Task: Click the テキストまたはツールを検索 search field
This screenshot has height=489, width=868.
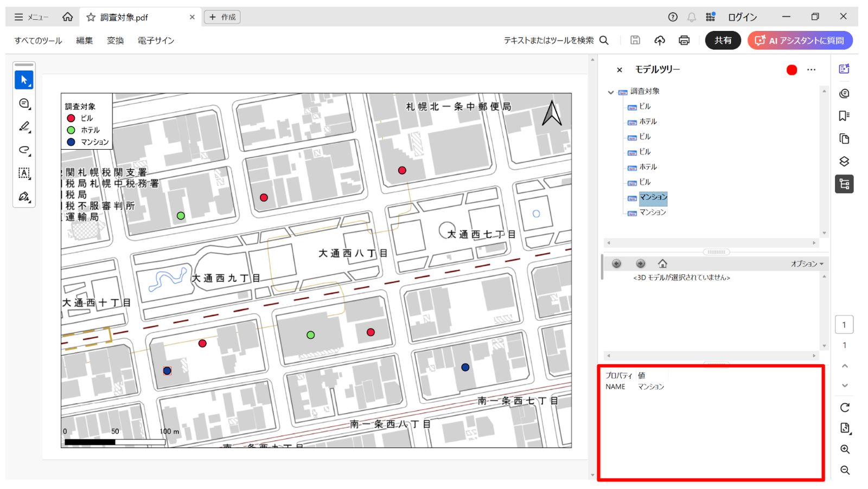Action: [556, 41]
